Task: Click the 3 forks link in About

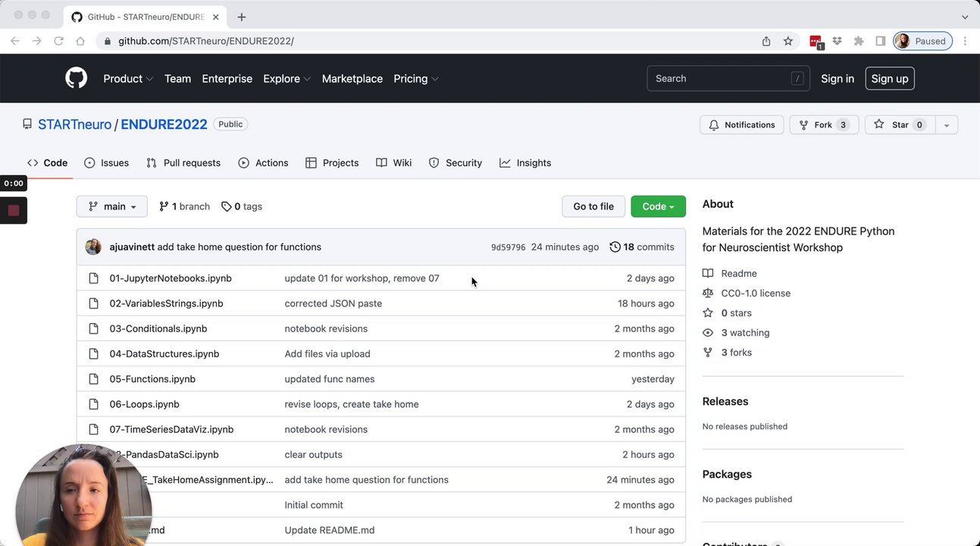Action: pos(727,352)
